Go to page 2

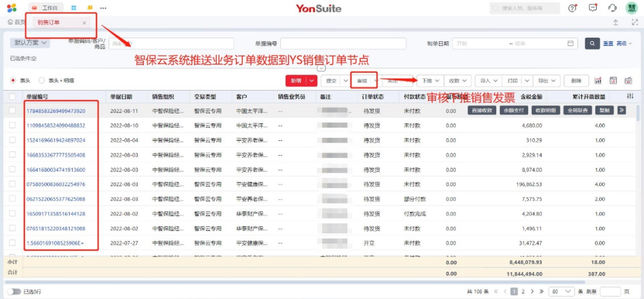(523, 292)
